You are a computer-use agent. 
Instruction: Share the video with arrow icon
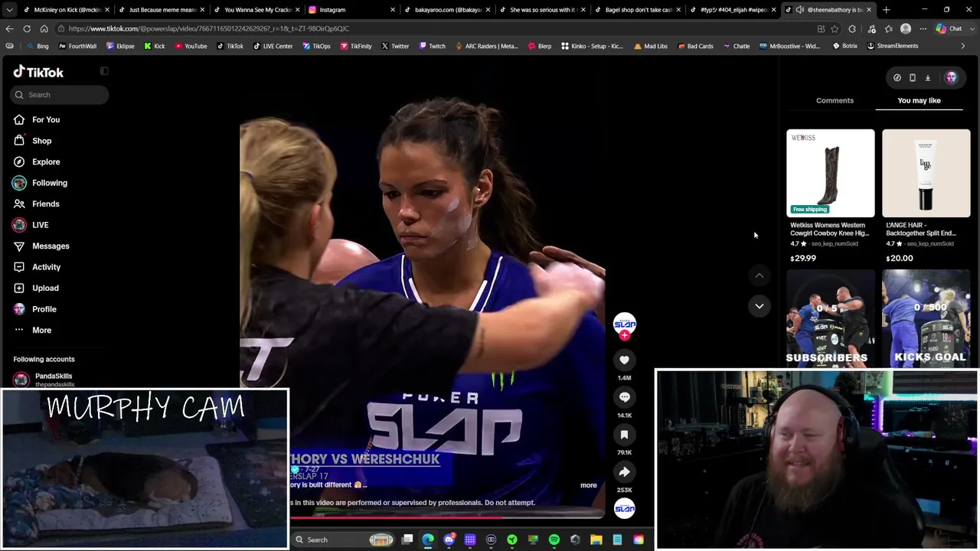[624, 472]
